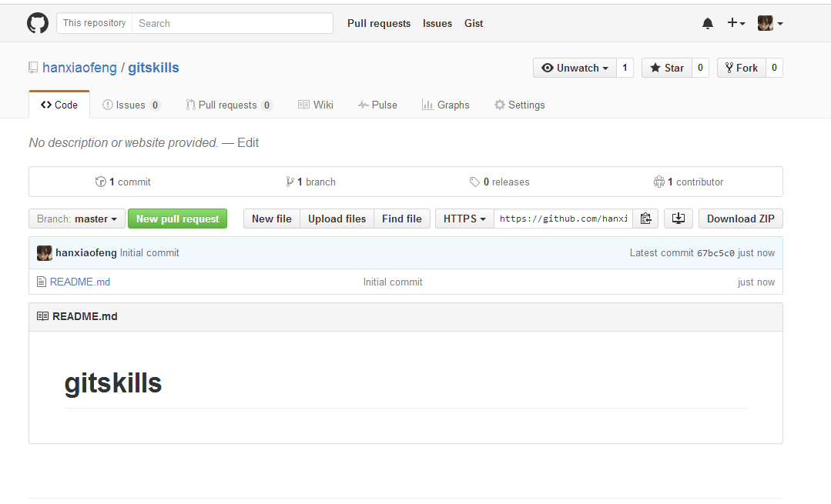831x504 pixels.
Task: Select the clone URL text field
Action: (563, 219)
